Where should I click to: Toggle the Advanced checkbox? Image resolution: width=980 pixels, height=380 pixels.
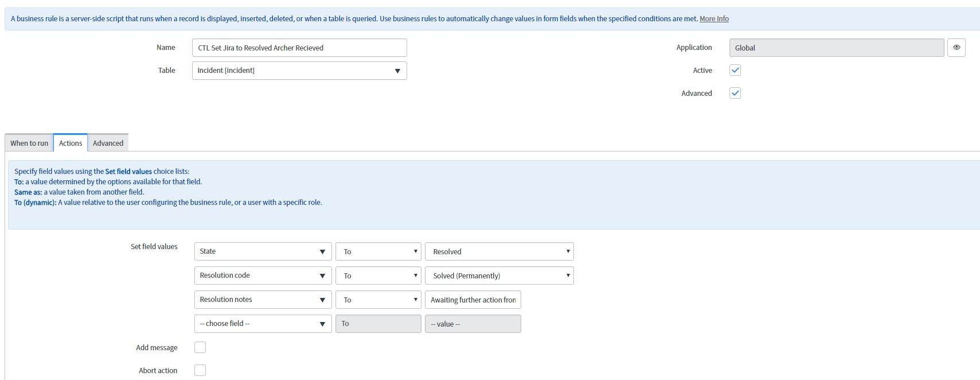[735, 93]
